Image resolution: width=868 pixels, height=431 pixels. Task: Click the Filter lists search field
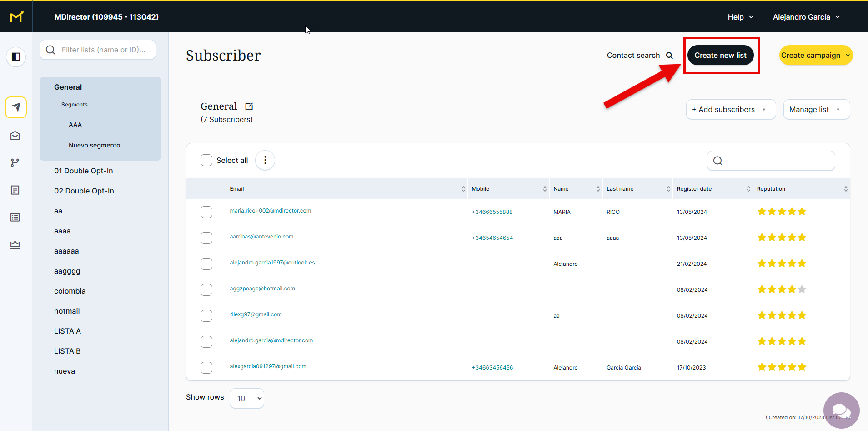[104, 50]
